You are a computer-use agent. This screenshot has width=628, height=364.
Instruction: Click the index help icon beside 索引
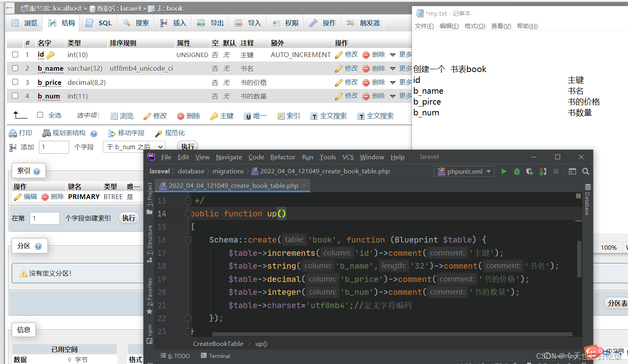[x=37, y=171]
